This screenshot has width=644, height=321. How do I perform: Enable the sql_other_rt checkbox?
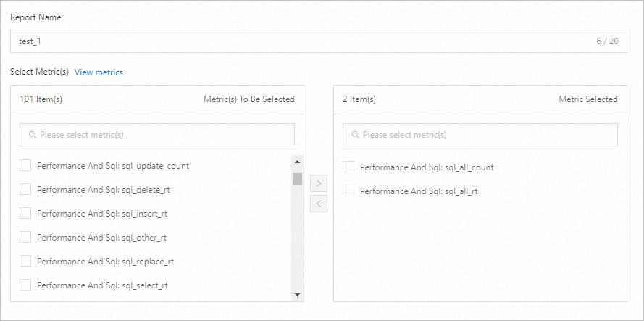(x=25, y=238)
